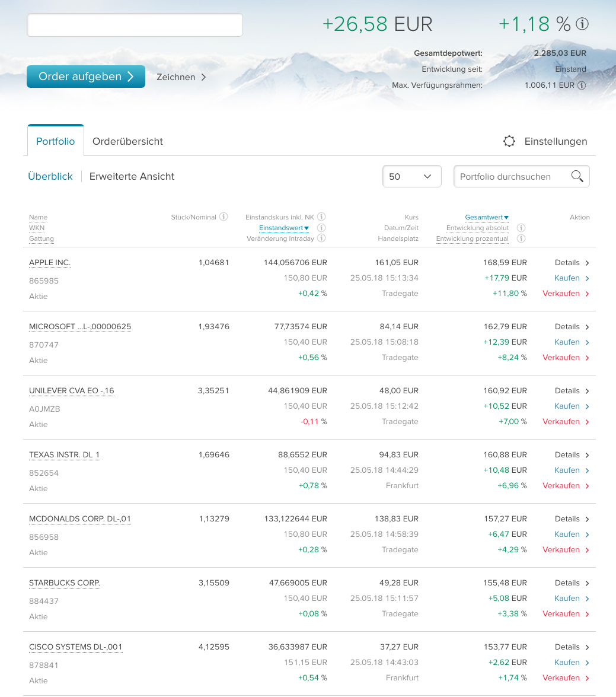Open Details for UNILEVER CVA
Image resolution: width=616 pixels, height=697 pixels.
pos(567,391)
